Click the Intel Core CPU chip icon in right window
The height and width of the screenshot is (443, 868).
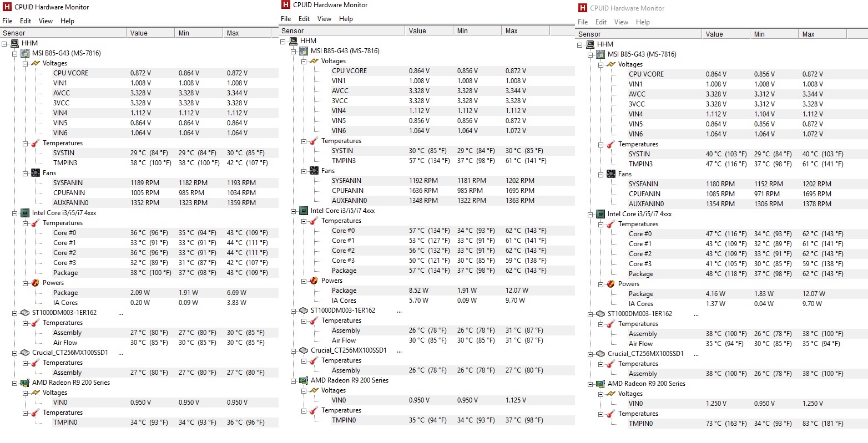pos(600,214)
